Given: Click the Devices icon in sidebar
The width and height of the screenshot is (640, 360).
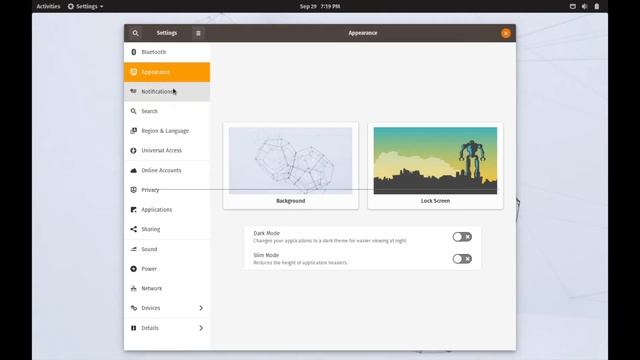Looking at the screenshot, I should tap(133, 308).
